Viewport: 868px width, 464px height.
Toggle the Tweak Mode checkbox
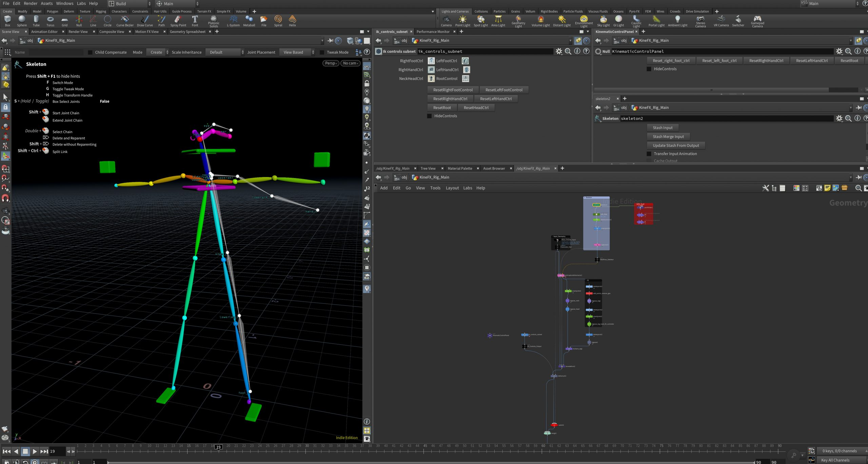point(322,52)
